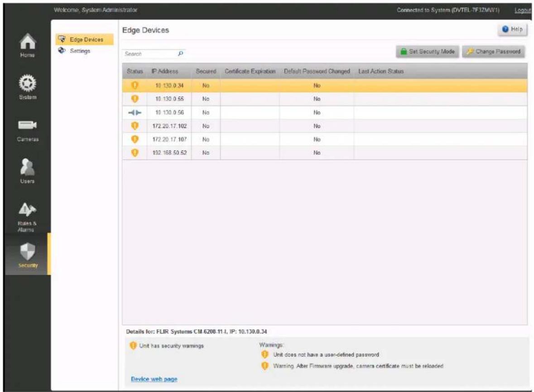The width and height of the screenshot is (534, 392).
Task: Open the Help button
Action: coord(512,29)
